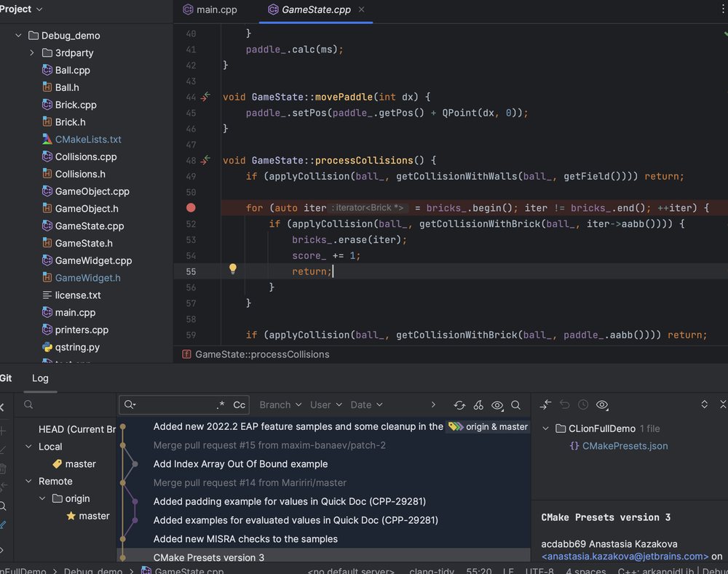Collapse the Debug_demo folder

coord(19,35)
